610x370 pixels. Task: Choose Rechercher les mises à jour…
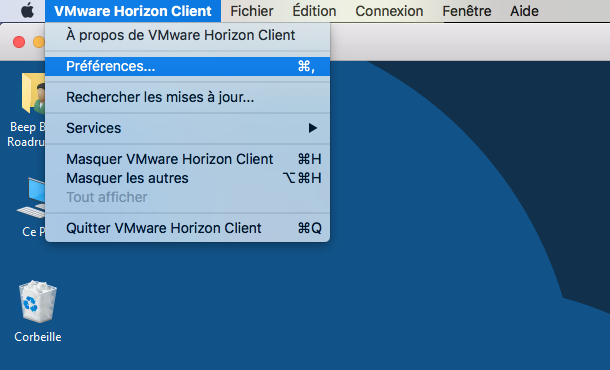(188, 97)
